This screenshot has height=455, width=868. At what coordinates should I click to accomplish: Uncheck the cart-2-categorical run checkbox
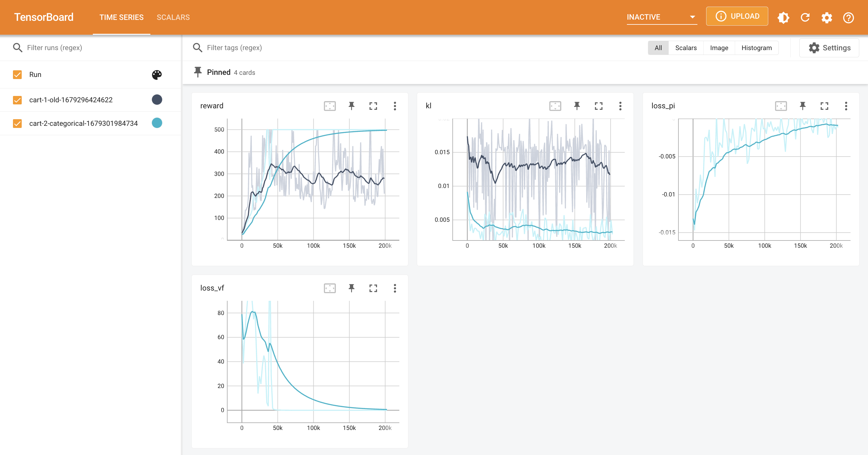pyautogui.click(x=17, y=123)
